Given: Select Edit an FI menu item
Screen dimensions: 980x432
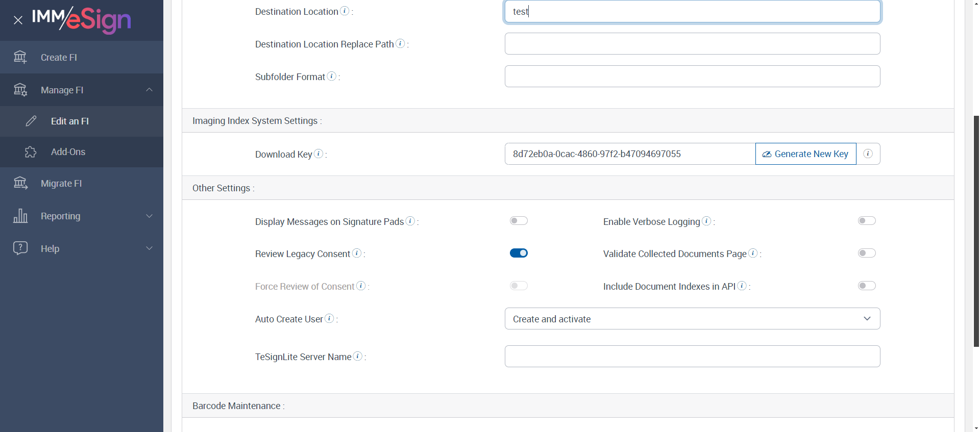Looking at the screenshot, I should click(x=70, y=121).
